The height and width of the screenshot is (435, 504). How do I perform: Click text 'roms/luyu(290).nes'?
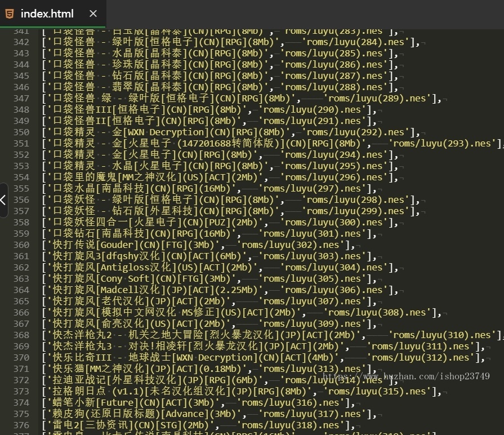[312, 110]
